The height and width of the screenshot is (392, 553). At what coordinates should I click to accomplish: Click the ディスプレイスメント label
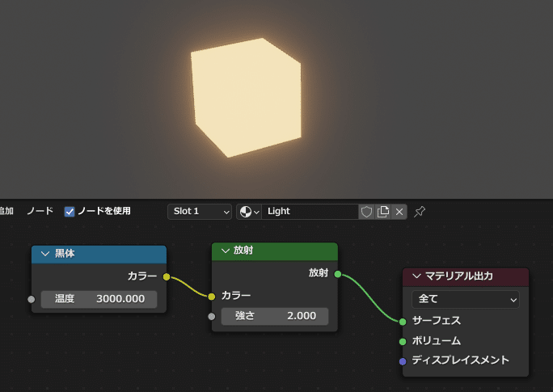(461, 360)
